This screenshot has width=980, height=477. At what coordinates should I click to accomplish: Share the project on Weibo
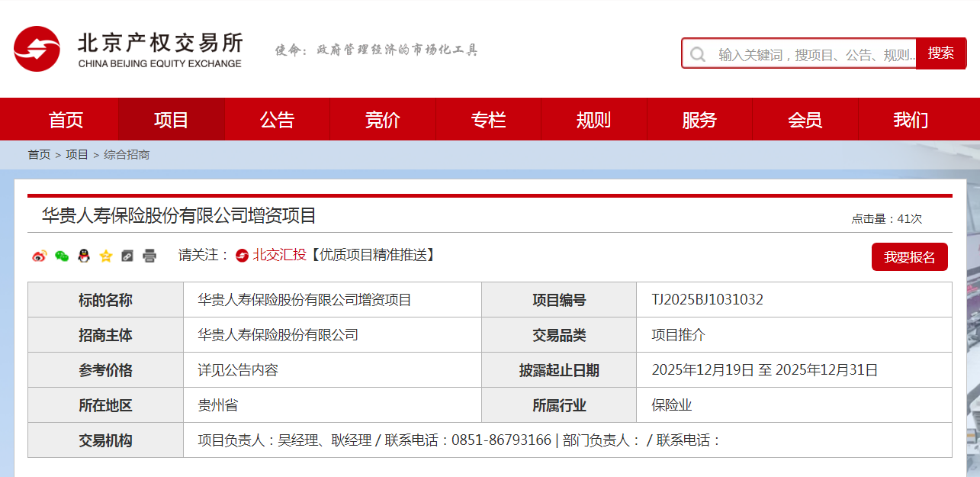(x=40, y=256)
